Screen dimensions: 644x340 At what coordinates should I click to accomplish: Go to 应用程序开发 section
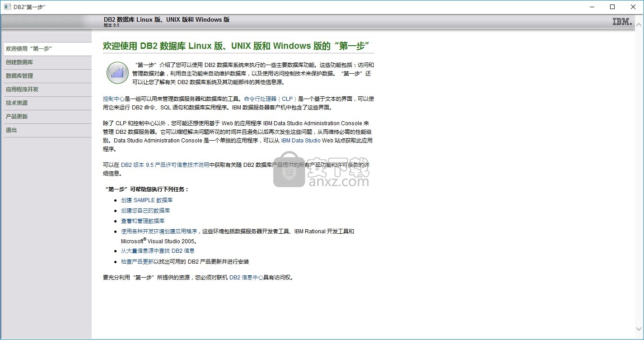coord(48,90)
